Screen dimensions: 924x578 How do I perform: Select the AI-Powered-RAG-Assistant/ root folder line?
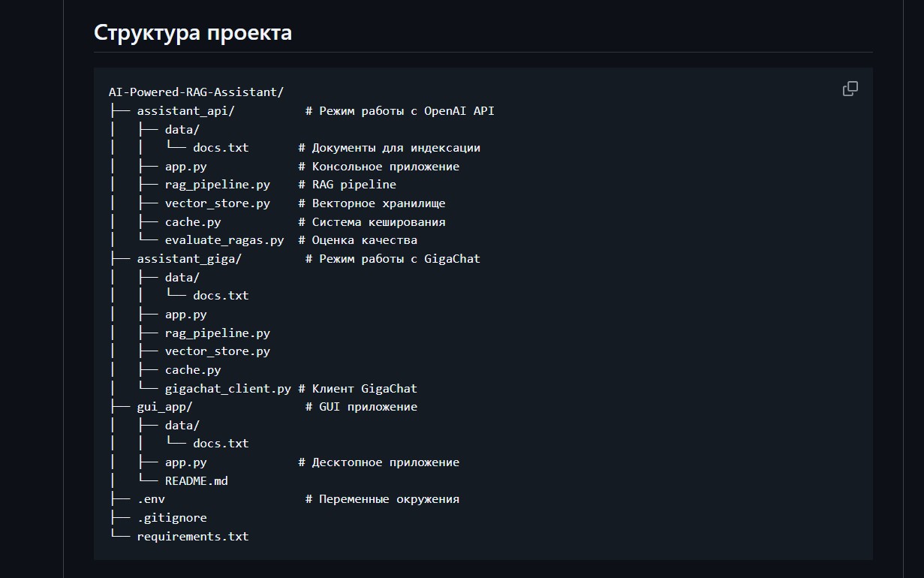196,92
